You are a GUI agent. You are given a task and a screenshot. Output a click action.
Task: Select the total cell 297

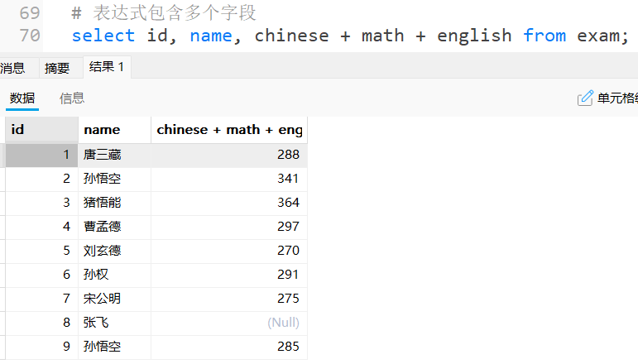229,227
